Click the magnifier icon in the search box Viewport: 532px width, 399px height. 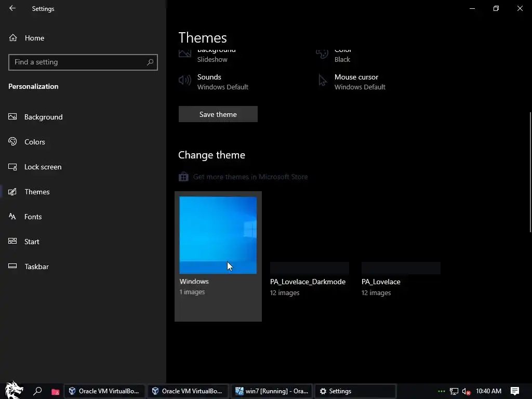click(150, 62)
